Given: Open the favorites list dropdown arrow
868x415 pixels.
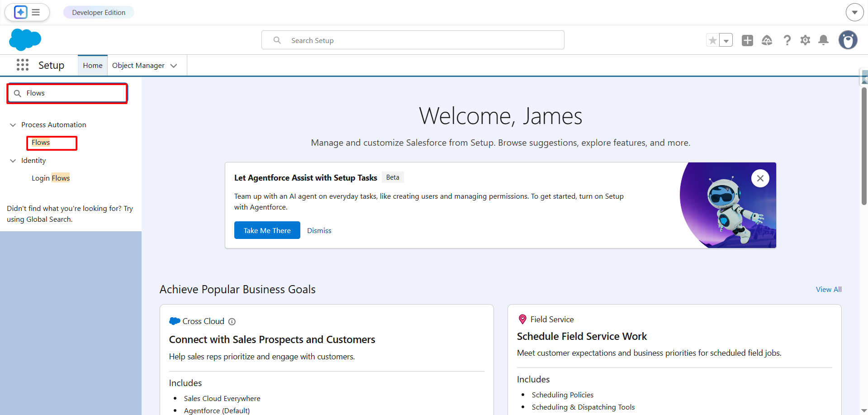Looking at the screenshot, I should (726, 40).
